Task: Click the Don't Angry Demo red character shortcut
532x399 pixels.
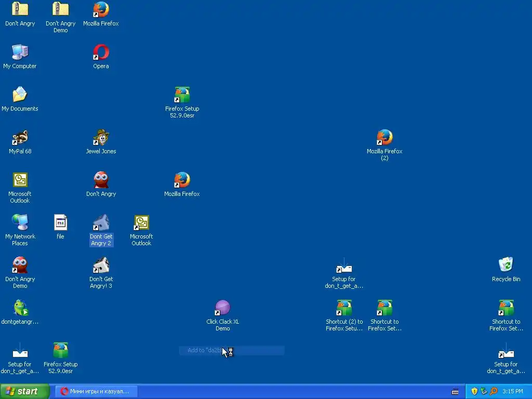Action: pos(20,265)
